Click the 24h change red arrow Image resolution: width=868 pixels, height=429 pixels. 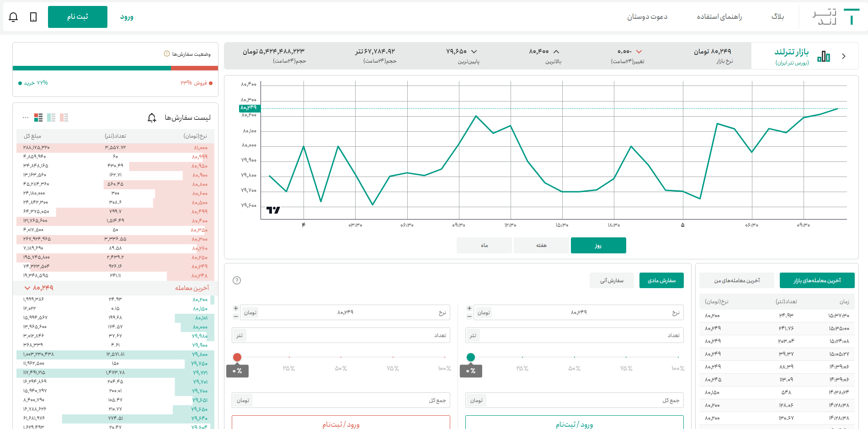[639, 52]
